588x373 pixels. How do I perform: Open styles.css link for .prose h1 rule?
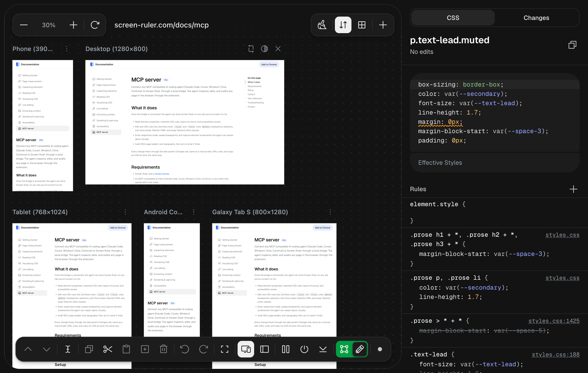pyautogui.click(x=562, y=235)
